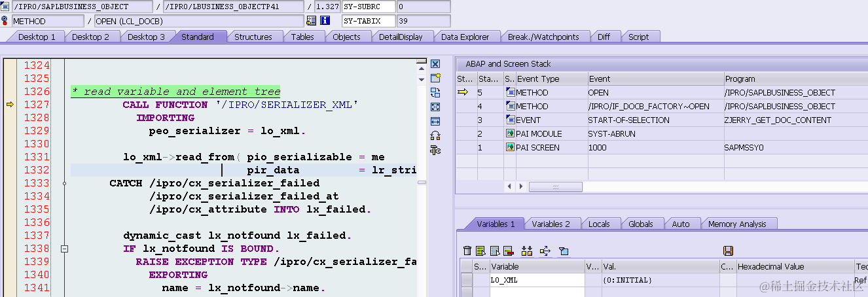Open the Tables tab
This screenshot has height=297, width=868.
coord(302,37)
